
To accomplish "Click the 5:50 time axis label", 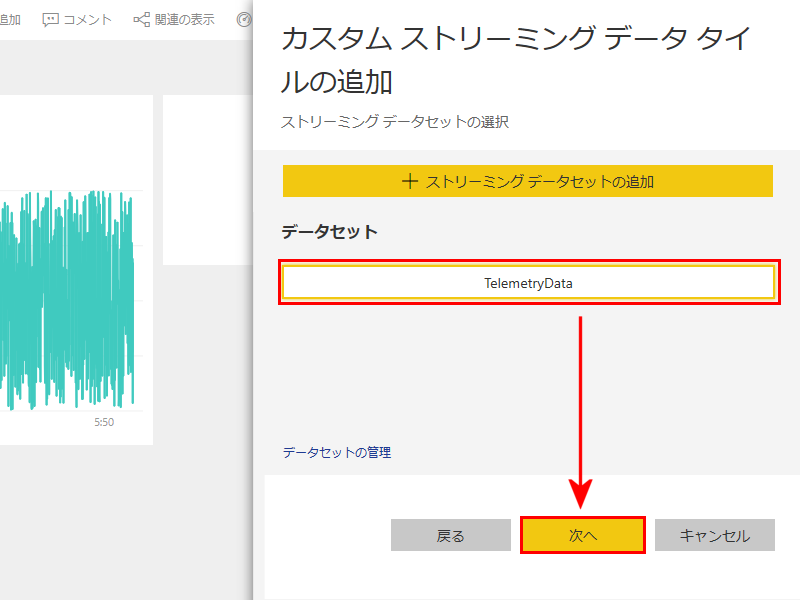I will (104, 423).
